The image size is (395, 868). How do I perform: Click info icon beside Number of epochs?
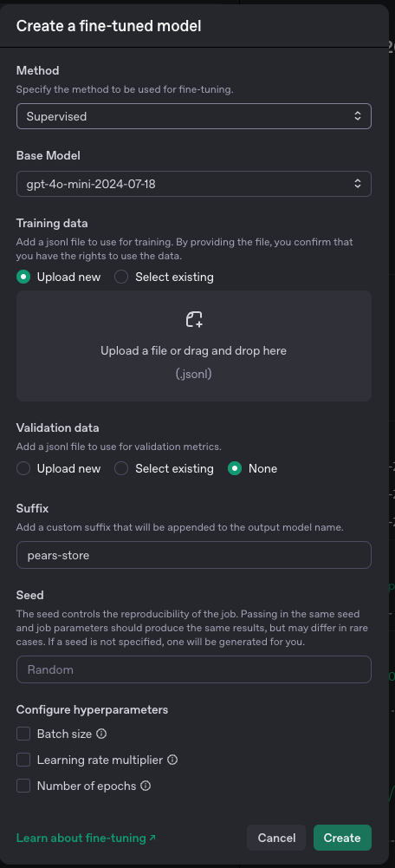tap(146, 786)
